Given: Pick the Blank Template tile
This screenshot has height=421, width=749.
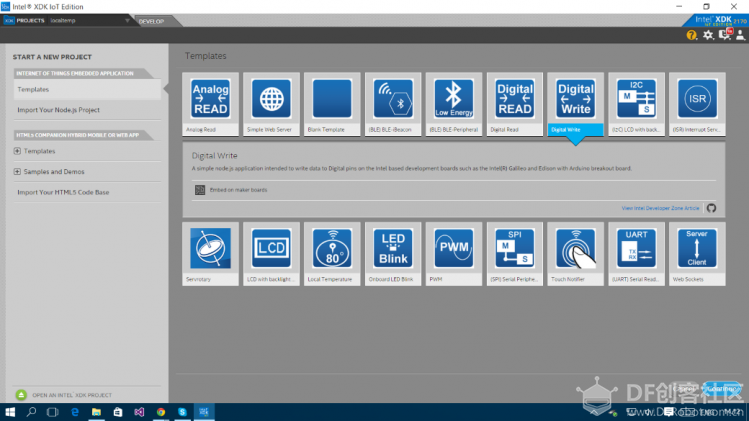Looking at the screenshot, I should click(x=332, y=104).
